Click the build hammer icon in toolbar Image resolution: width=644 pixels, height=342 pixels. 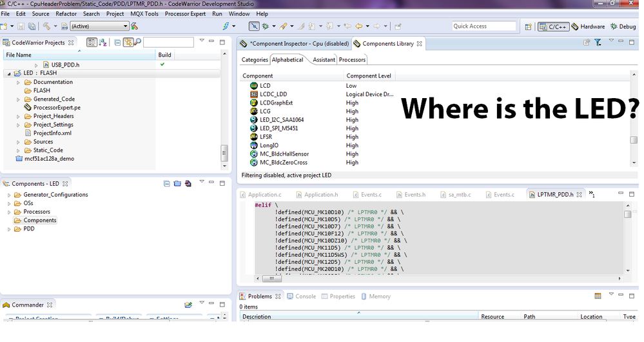click(47, 26)
